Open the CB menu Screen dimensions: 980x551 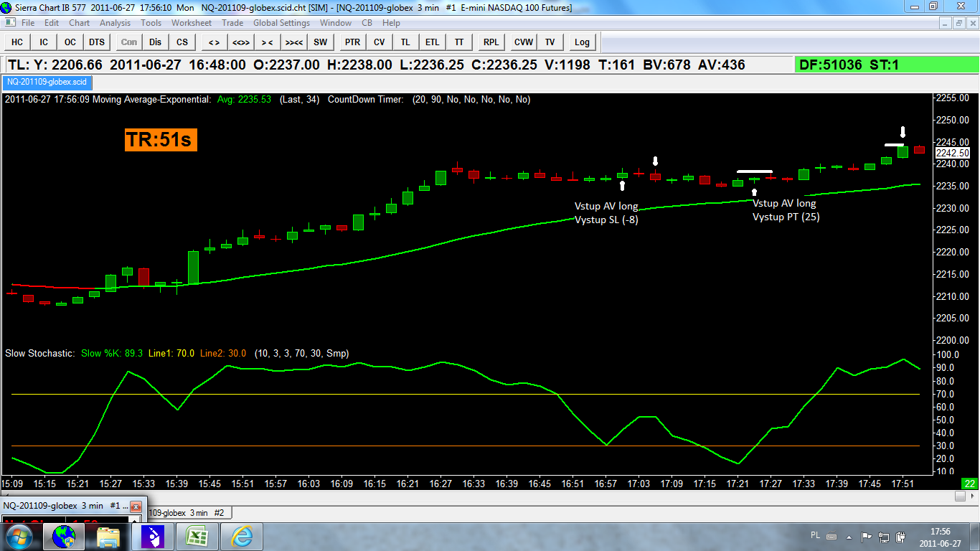tap(367, 23)
